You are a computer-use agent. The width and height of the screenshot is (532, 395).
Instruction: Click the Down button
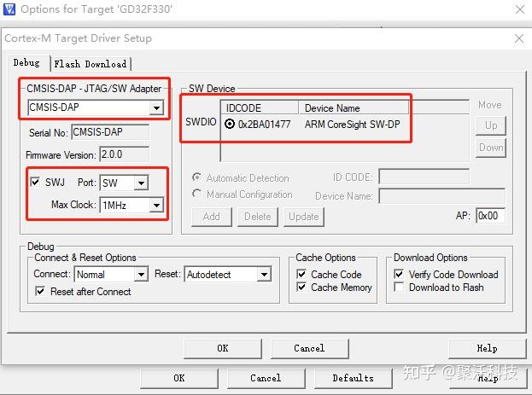(x=491, y=148)
